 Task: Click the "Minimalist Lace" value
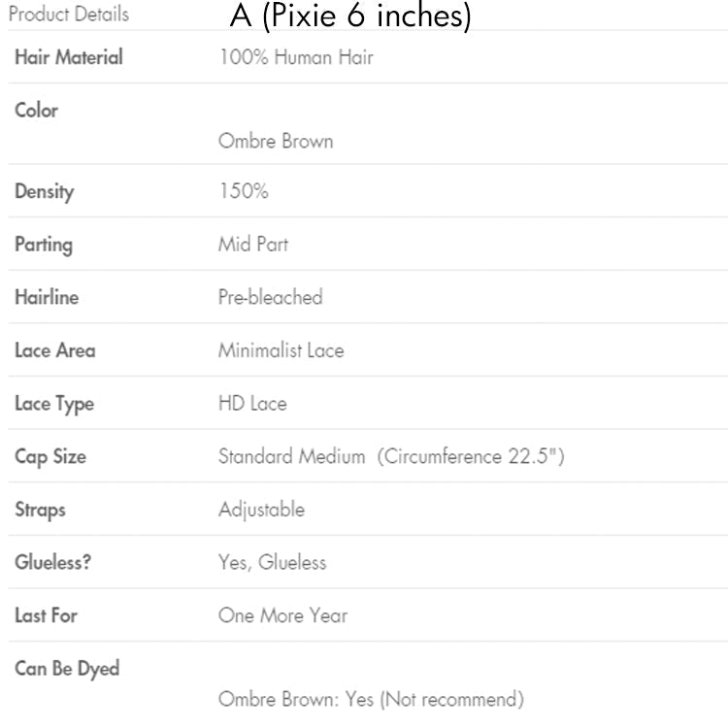point(281,350)
